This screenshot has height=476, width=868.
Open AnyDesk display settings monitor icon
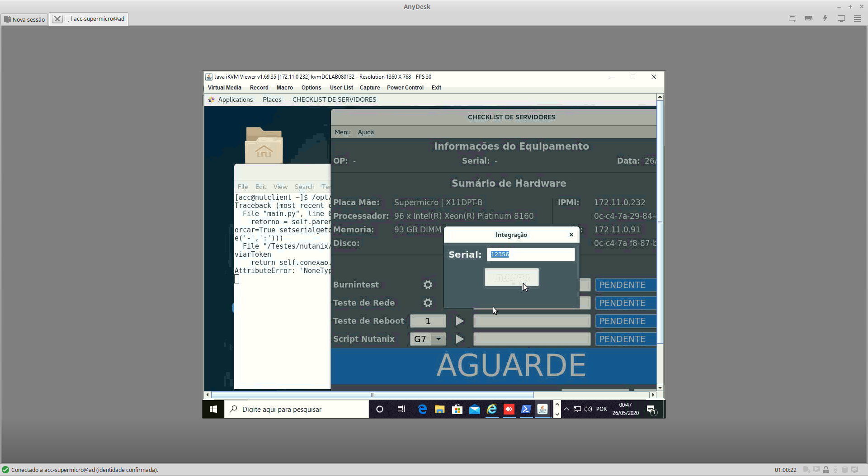[841, 19]
